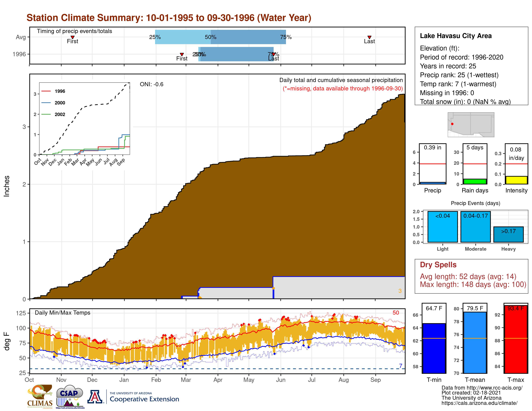Click the Max length 148 days text
532x411 pixels.
coord(473,284)
